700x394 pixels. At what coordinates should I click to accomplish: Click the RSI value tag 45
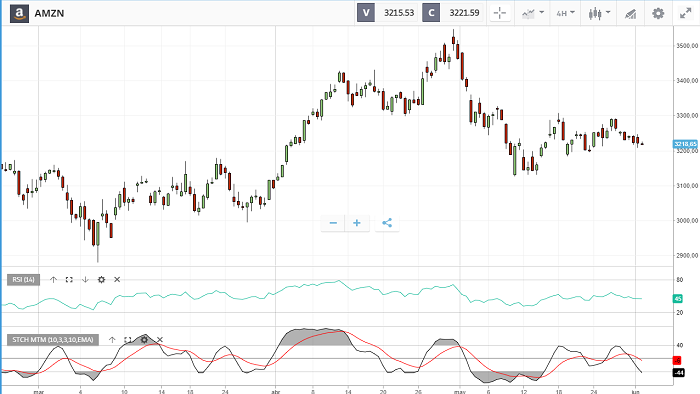coord(678,299)
